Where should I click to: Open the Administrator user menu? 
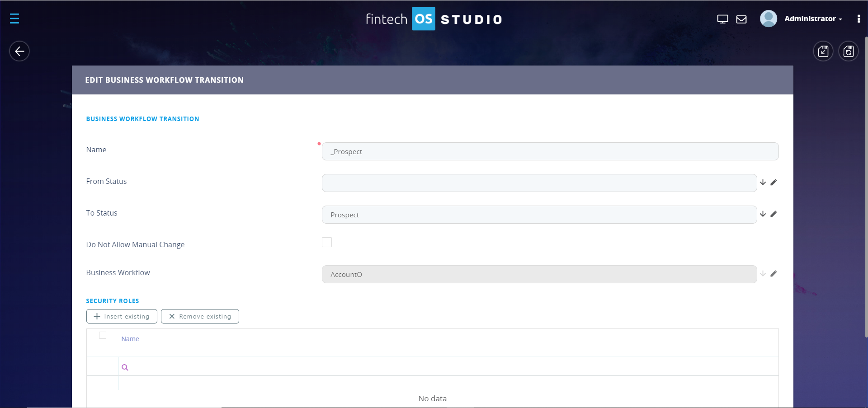coord(812,19)
